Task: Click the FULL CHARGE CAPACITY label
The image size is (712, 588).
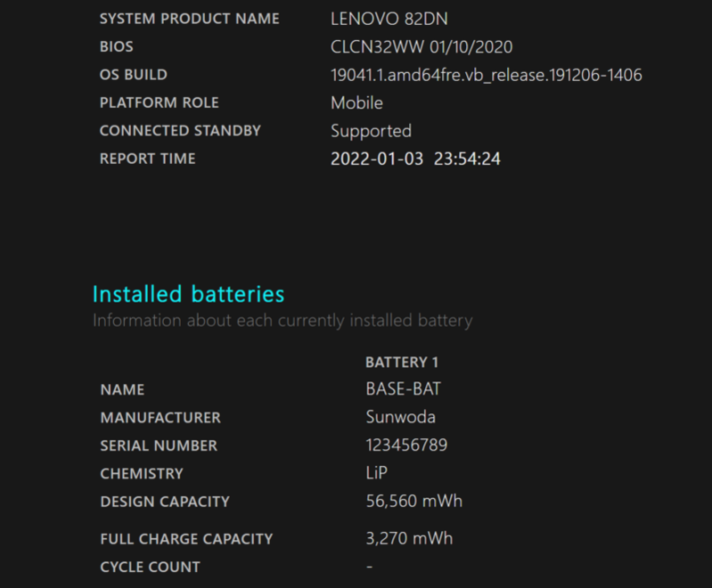Action: tap(186, 538)
